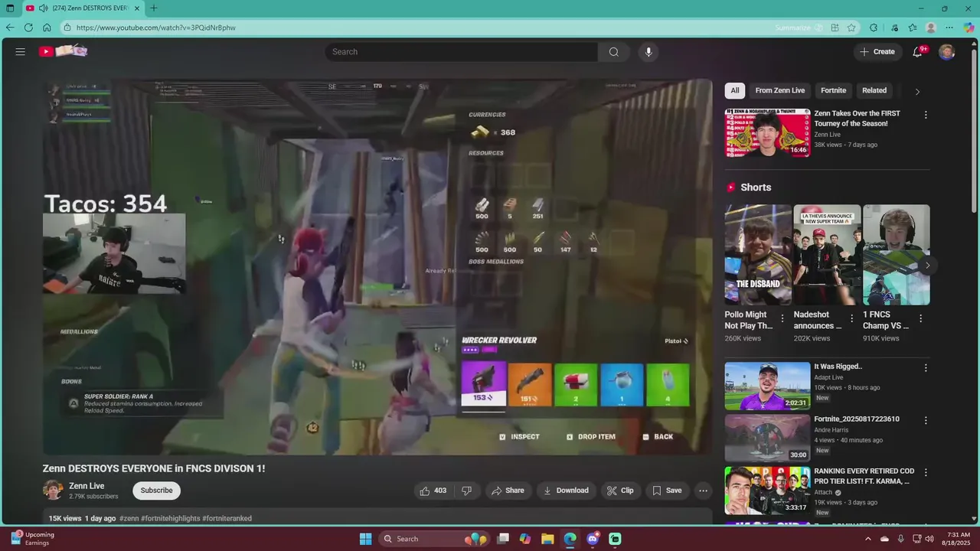Open options for 1 FNCS Champ short
The height and width of the screenshot is (551, 980).
920,318
